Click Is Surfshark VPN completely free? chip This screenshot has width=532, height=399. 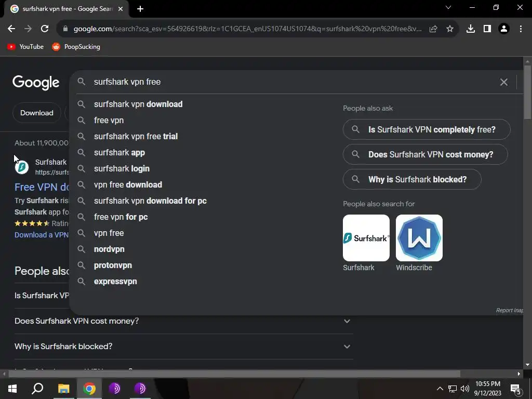pyautogui.click(x=427, y=129)
